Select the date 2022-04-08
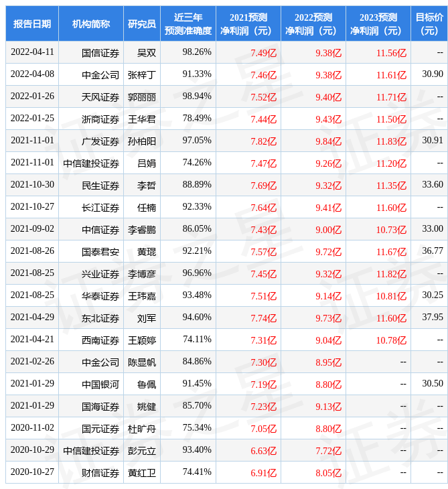 (x=32, y=74)
